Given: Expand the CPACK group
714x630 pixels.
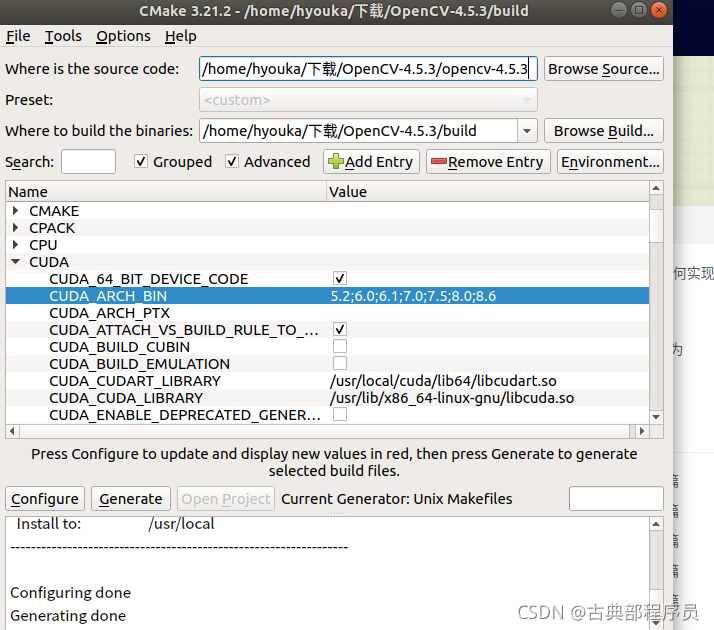Looking at the screenshot, I should [x=15, y=227].
